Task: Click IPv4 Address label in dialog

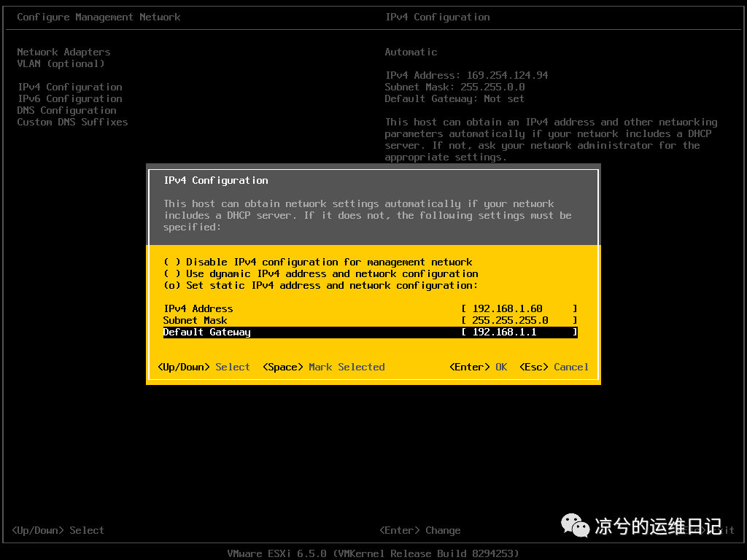Action: (x=198, y=308)
